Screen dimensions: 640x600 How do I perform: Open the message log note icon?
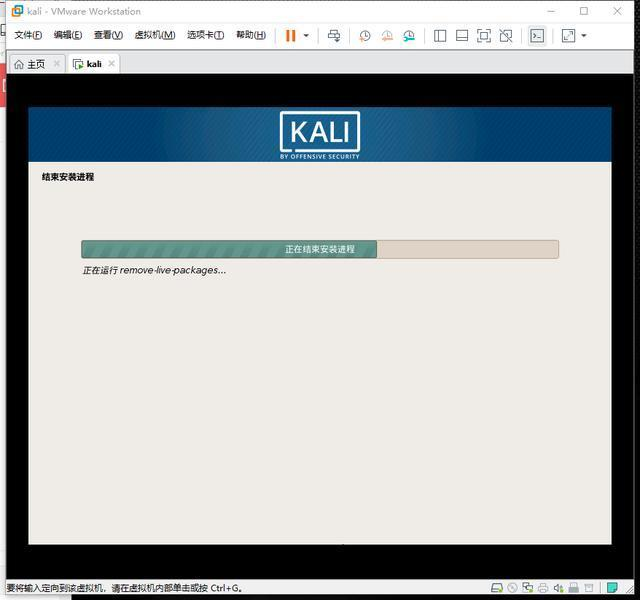coord(612,588)
